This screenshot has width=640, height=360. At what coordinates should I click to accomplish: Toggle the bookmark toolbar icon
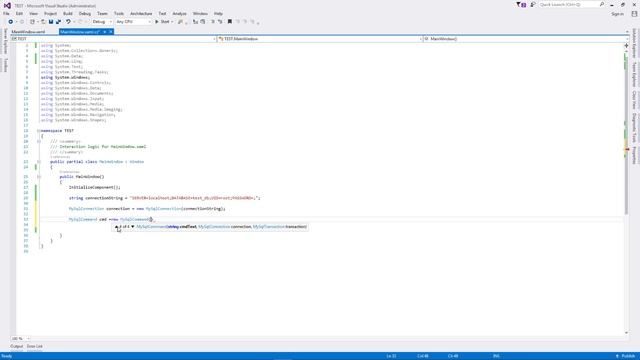coord(230,22)
